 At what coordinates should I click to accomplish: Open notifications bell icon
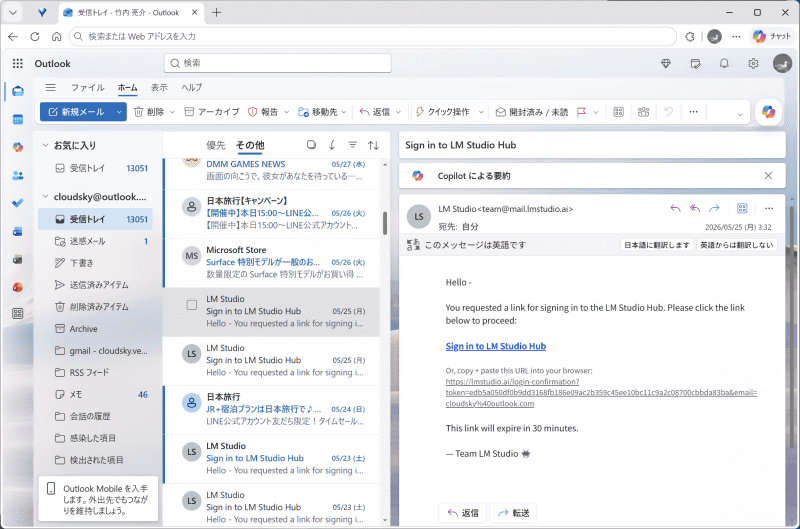(x=724, y=64)
